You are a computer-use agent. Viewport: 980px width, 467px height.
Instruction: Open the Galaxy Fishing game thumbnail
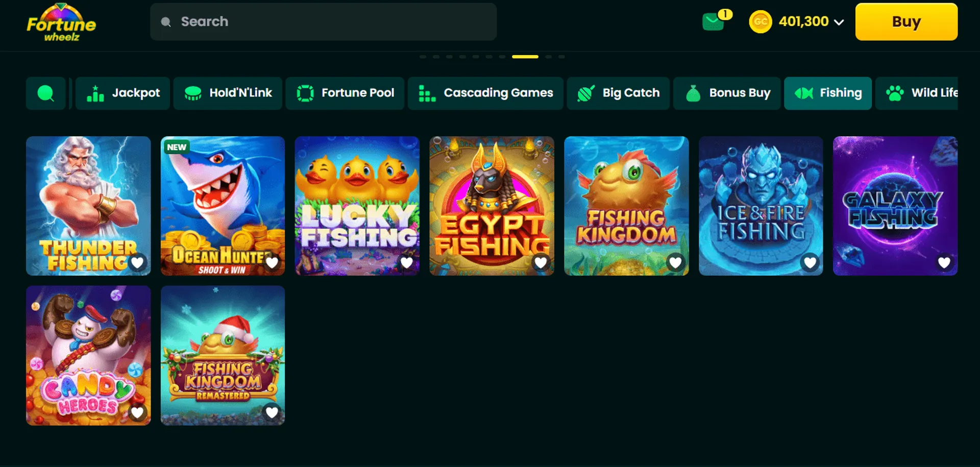pyautogui.click(x=895, y=206)
